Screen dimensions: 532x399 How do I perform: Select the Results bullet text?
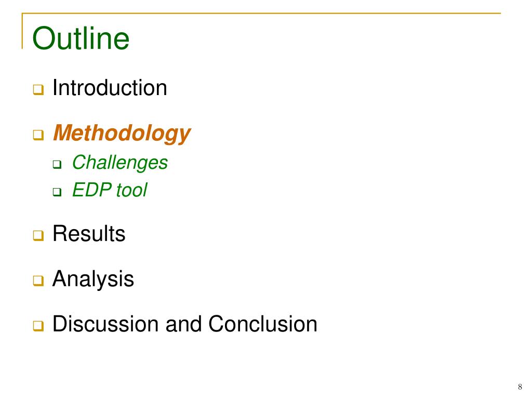[x=89, y=233]
